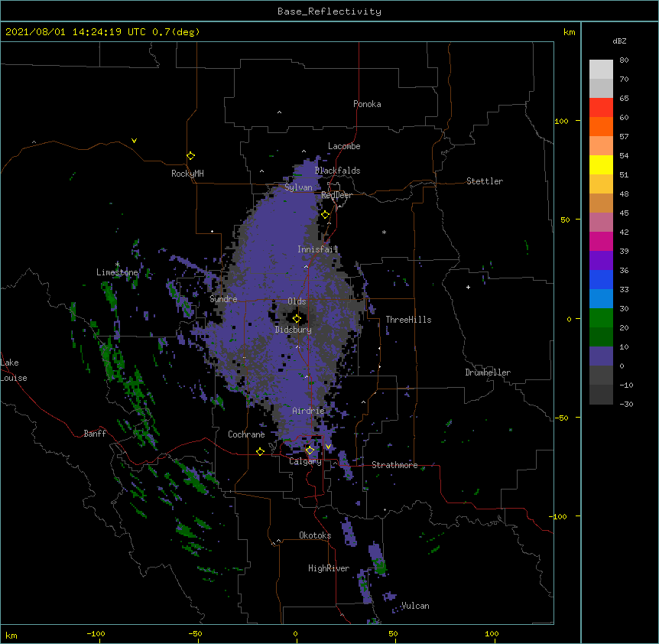Viewport: 659px width, 644px height.
Task: Click the white caret marker west of Lacombe
Action: coord(304,151)
